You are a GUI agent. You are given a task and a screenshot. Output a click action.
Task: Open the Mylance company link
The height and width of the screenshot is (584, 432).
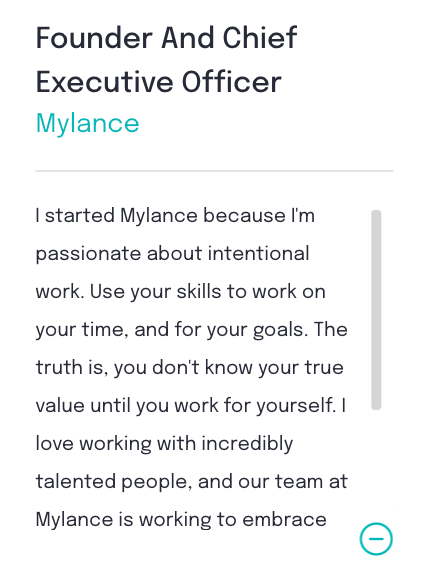tap(88, 124)
